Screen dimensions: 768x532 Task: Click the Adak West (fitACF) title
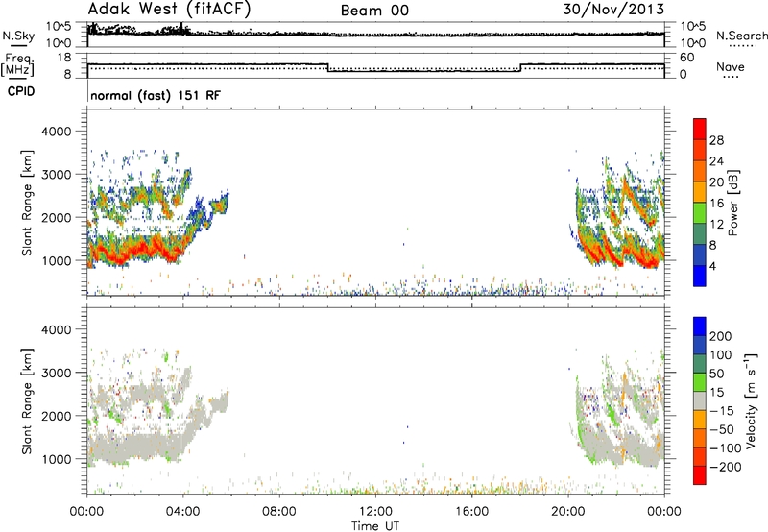(169, 10)
